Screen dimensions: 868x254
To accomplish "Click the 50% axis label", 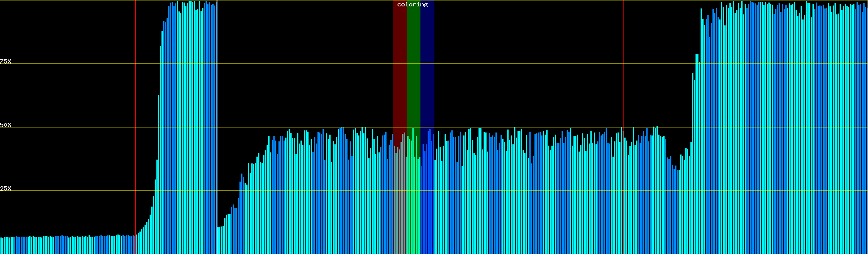I will pyautogui.click(x=6, y=125).
